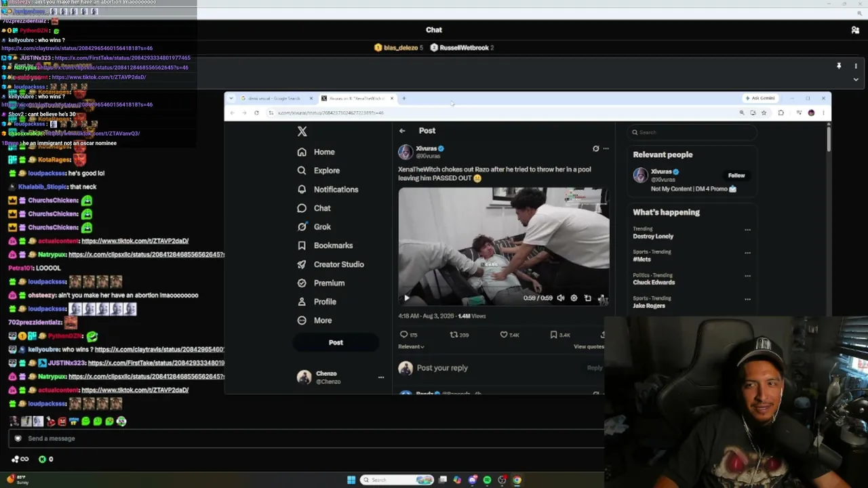The image size is (868, 488).
Task: Open the Destroy Lonely trending topic
Action: pyautogui.click(x=653, y=237)
